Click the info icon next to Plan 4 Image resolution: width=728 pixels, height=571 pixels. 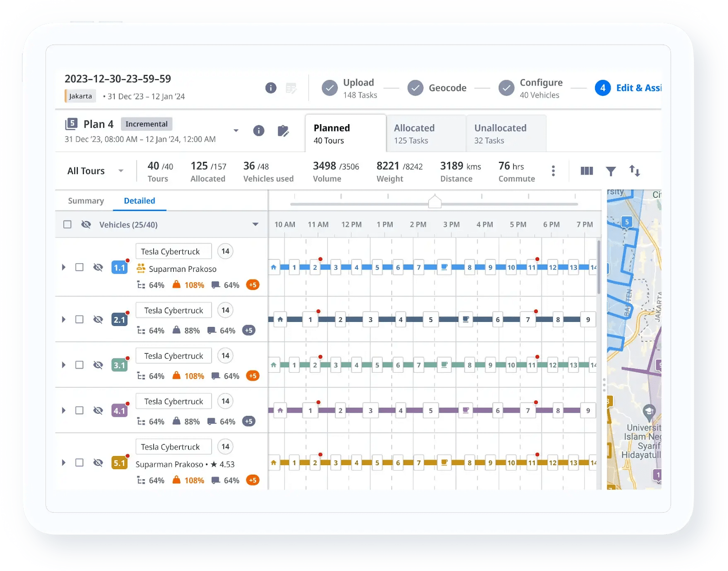258,131
